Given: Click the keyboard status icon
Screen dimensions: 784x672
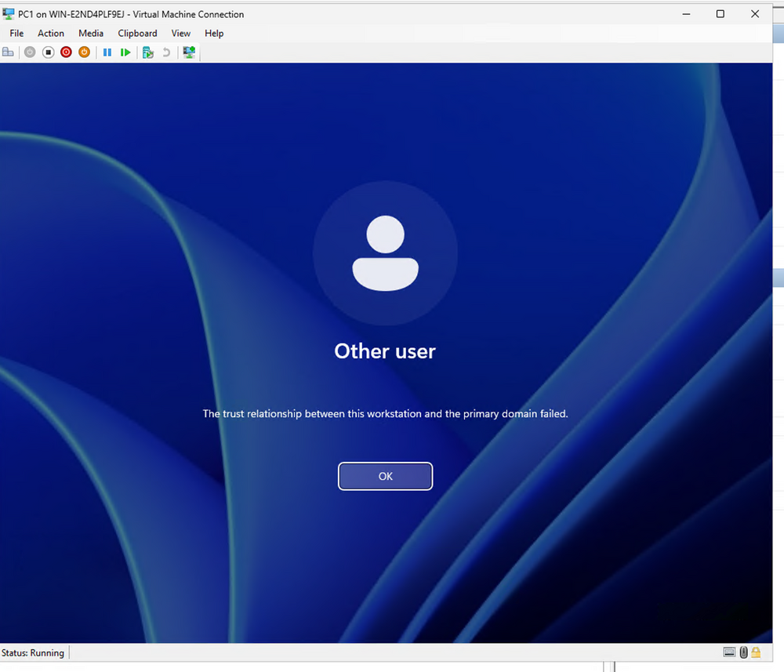Looking at the screenshot, I should tap(729, 652).
